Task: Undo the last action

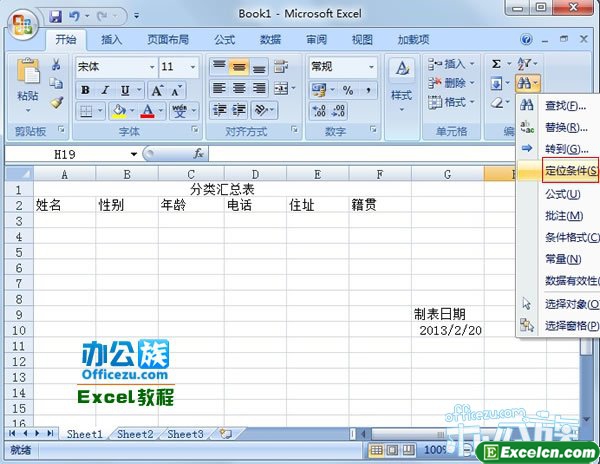Action: [x=74, y=16]
